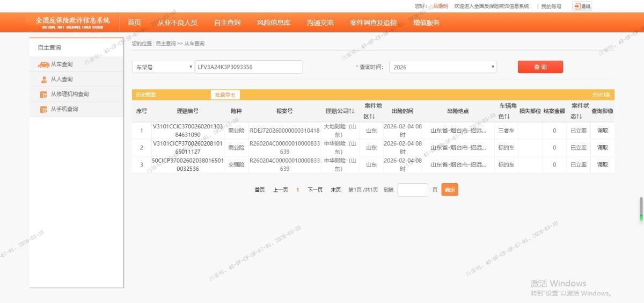The height and width of the screenshot is (303, 644).
Task: Click the 全国反保险欺诈信息系统 logo
Action: click(72, 23)
